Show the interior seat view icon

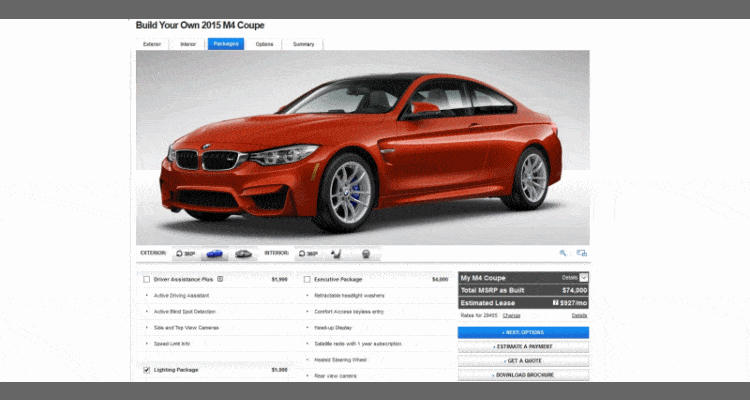click(336, 254)
